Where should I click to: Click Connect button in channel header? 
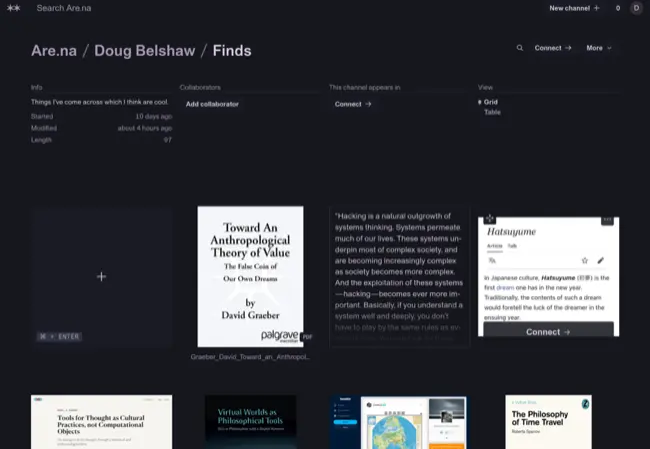pyautogui.click(x=553, y=48)
